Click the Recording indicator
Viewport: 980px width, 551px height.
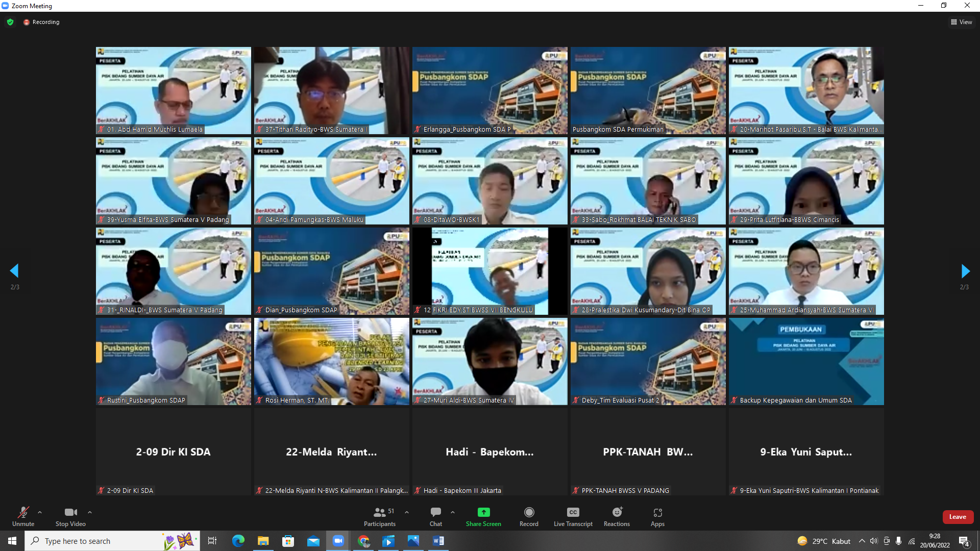pyautogui.click(x=41, y=22)
